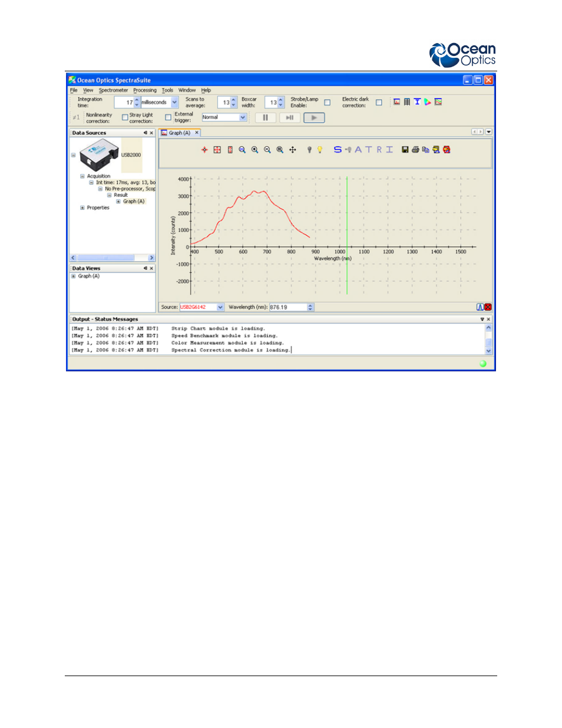Zoom out on the graph

point(267,150)
